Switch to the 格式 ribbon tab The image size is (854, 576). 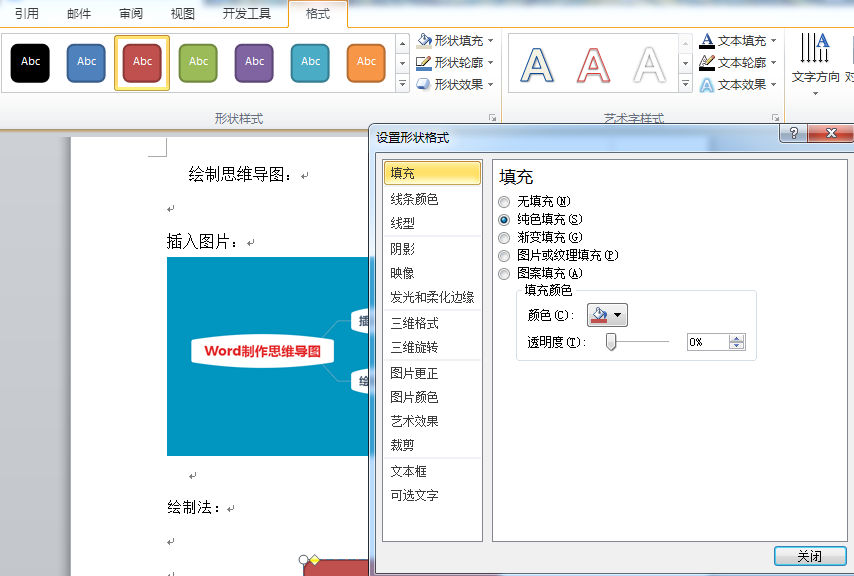[317, 14]
